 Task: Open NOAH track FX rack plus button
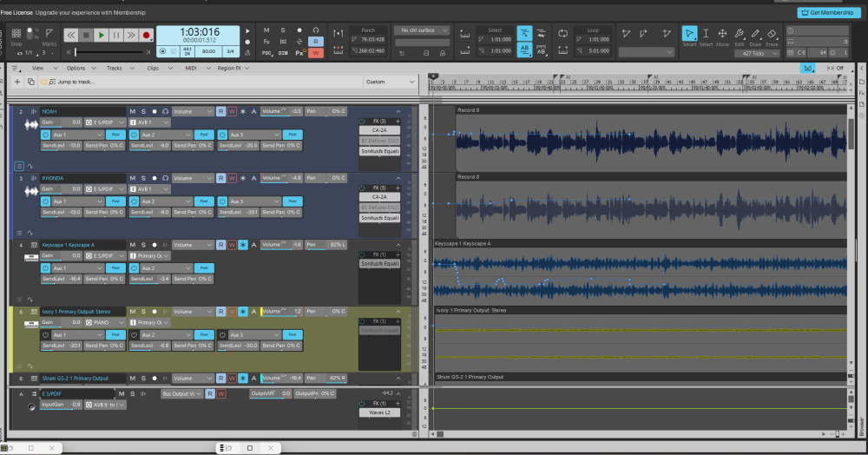click(x=398, y=122)
